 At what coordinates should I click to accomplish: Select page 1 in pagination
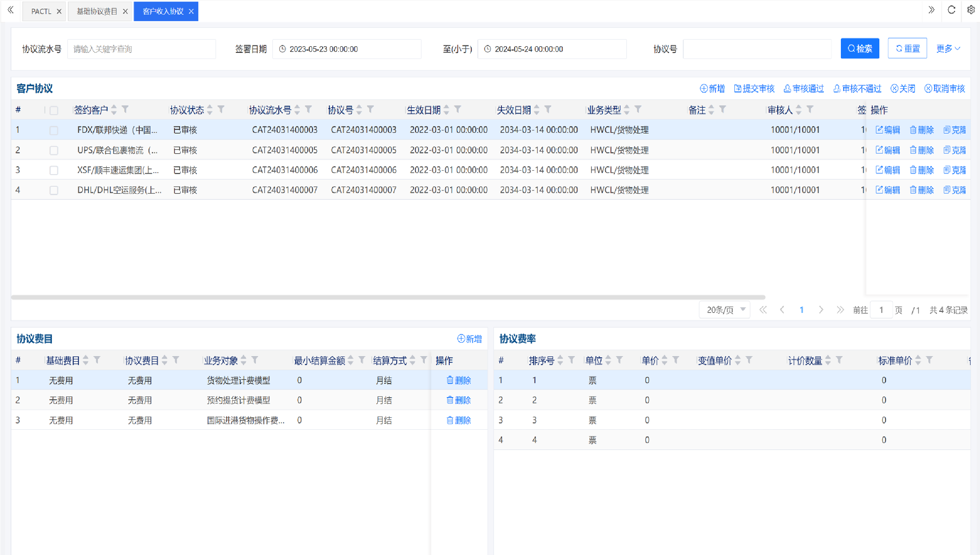[802, 310]
